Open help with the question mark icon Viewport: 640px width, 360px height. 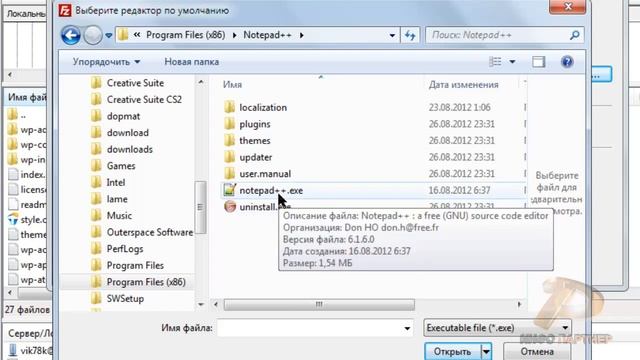click(x=567, y=62)
